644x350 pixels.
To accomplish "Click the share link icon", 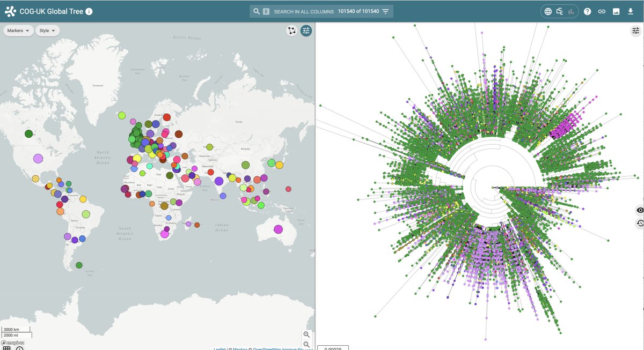I will click(x=602, y=11).
